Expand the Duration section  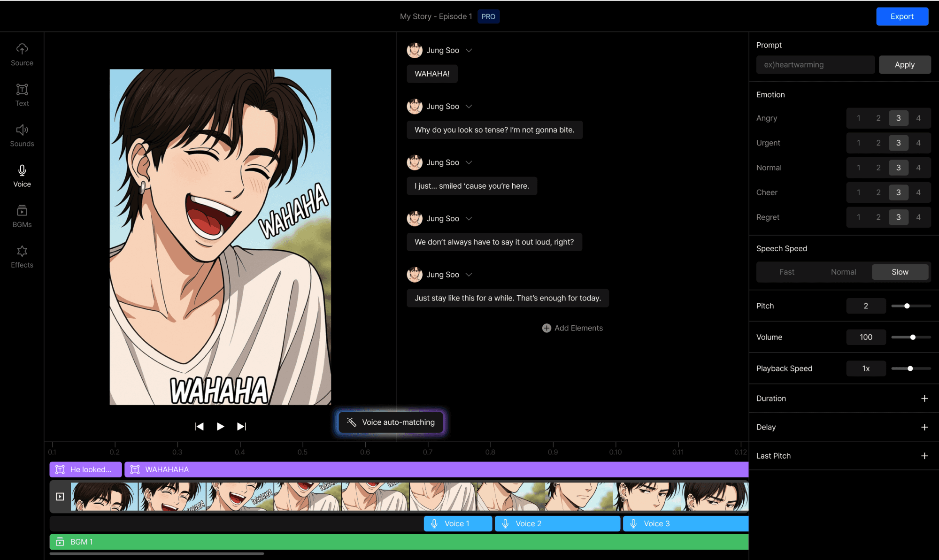pos(924,399)
